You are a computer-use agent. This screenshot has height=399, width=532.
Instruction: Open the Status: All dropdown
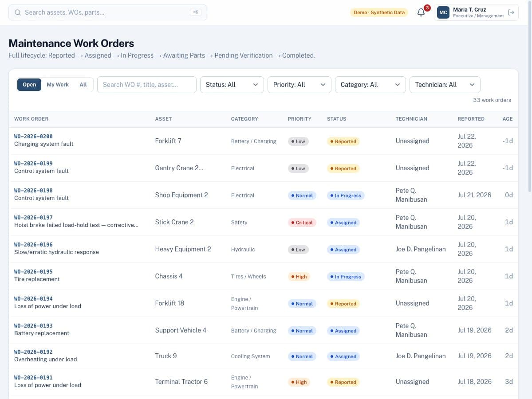(x=232, y=85)
